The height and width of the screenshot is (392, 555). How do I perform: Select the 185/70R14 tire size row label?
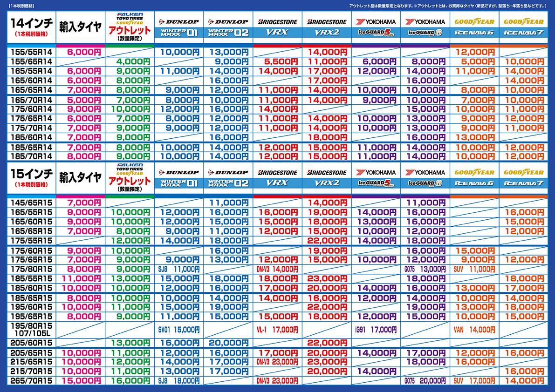31,156
